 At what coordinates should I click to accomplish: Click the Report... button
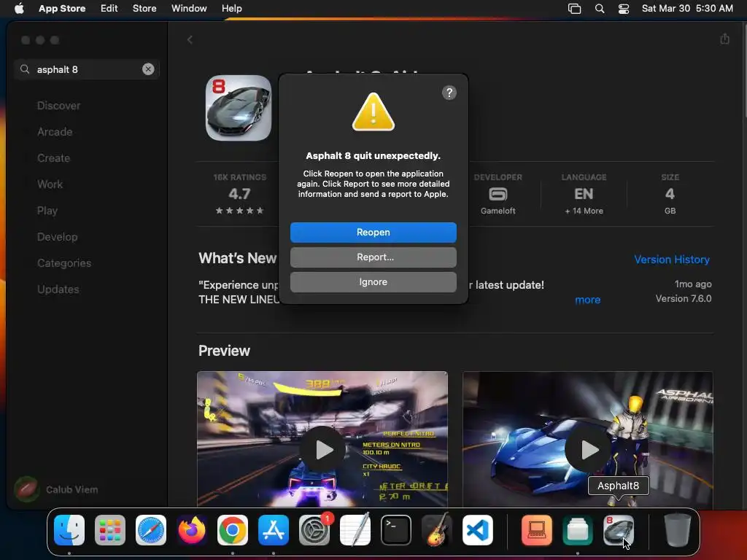(373, 257)
